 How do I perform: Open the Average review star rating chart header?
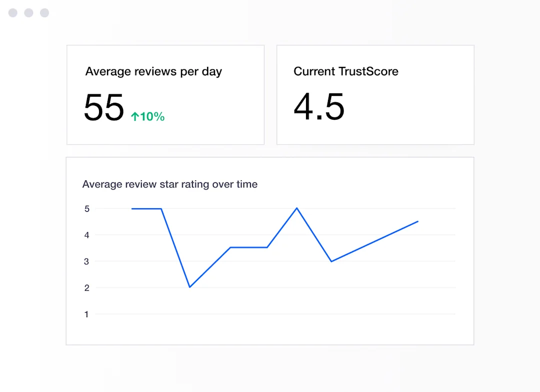(x=170, y=184)
